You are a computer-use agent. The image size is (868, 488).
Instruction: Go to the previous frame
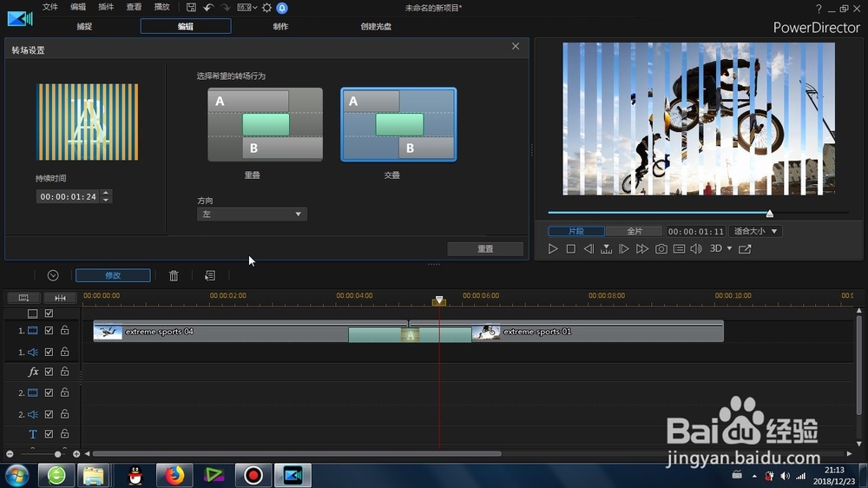(589, 248)
